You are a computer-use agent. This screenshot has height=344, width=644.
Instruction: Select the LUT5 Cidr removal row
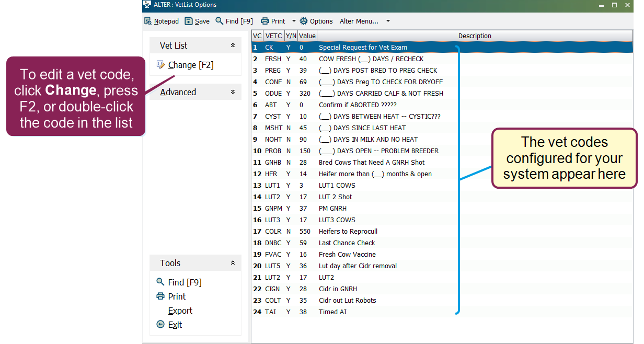pyautogui.click(x=442, y=266)
